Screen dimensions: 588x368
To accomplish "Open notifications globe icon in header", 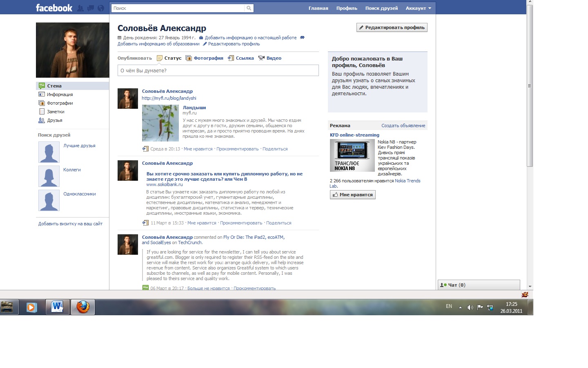I will 101,8.
